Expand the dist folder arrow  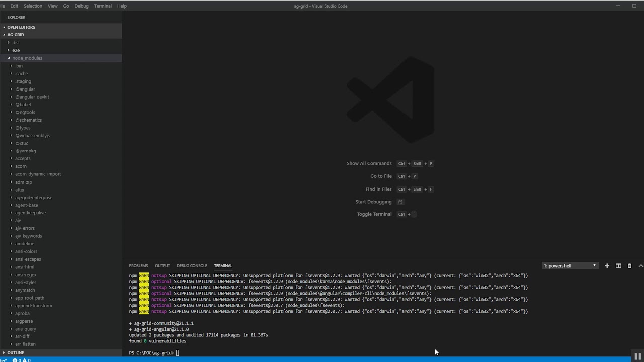point(8,43)
